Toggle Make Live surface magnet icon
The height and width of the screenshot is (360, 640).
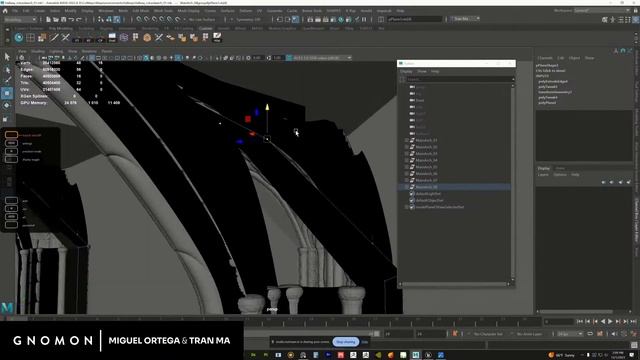click(178, 19)
